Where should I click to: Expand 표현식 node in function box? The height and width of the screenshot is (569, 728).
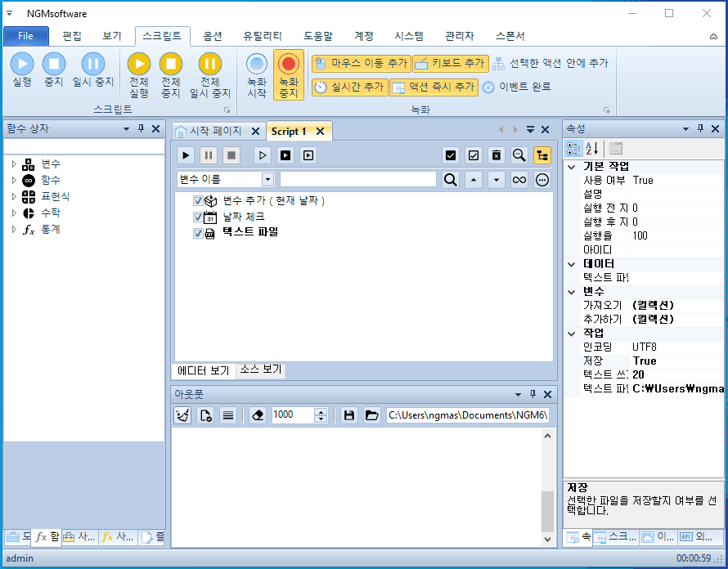coord(14,196)
